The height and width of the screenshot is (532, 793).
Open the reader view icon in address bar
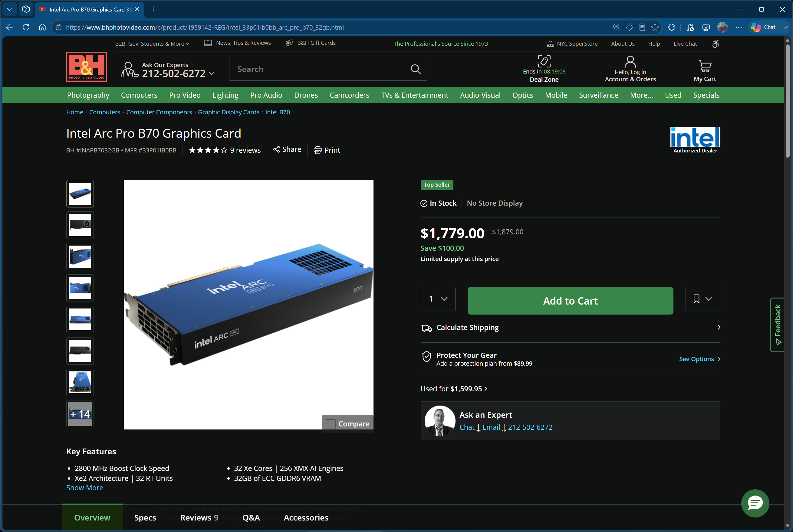[642, 27]
